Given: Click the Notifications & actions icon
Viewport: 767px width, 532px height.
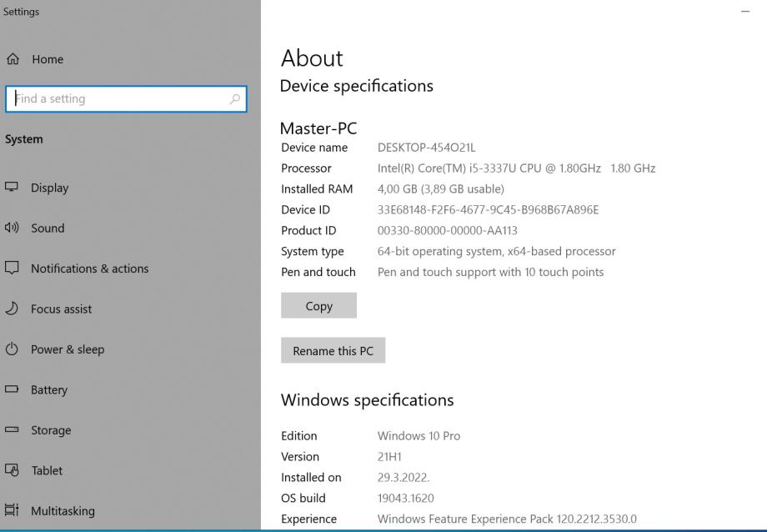Looking at the screenshot, I should 12,269.
